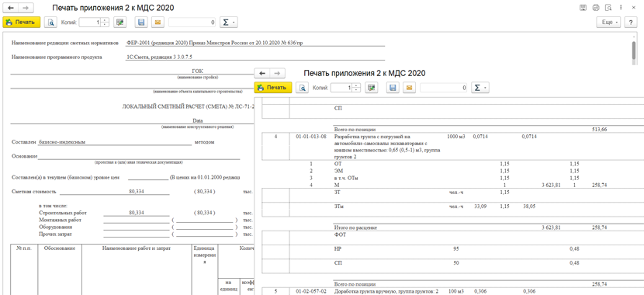The height and width of the screenshot is (295, 644).
Task: Go forward using the front window's right arrow
Action: click(277, 73)
